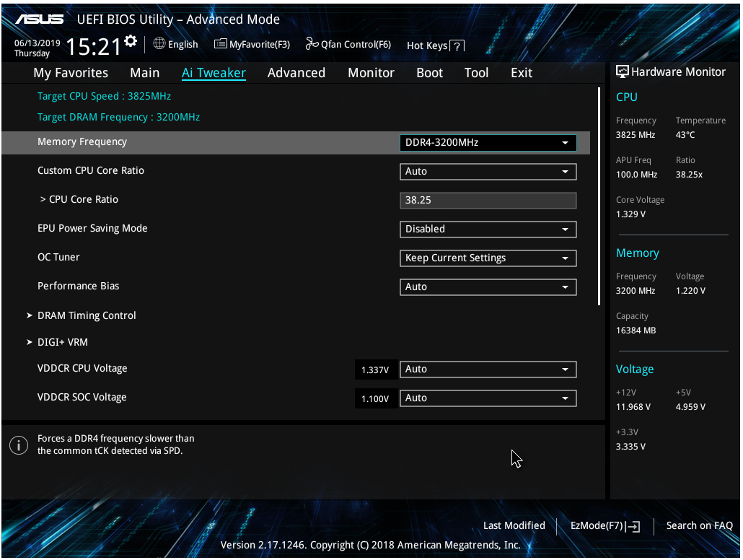
Task: Click the 1.337V VDDCR CPU voltage readout
Action: click(x=375, y=370)
